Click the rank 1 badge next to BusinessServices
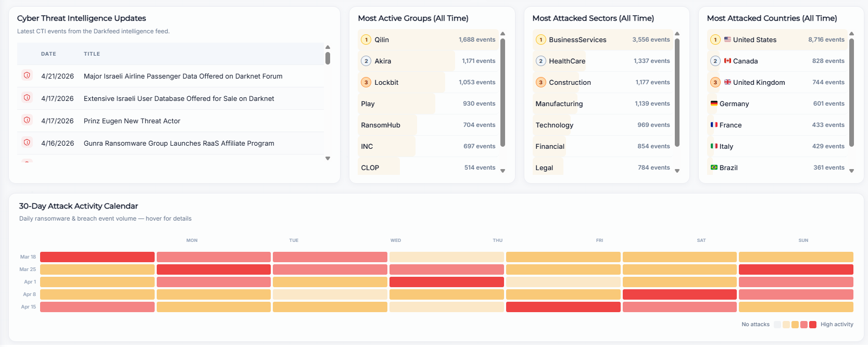 pyautogui.click(x=540, y=40)
